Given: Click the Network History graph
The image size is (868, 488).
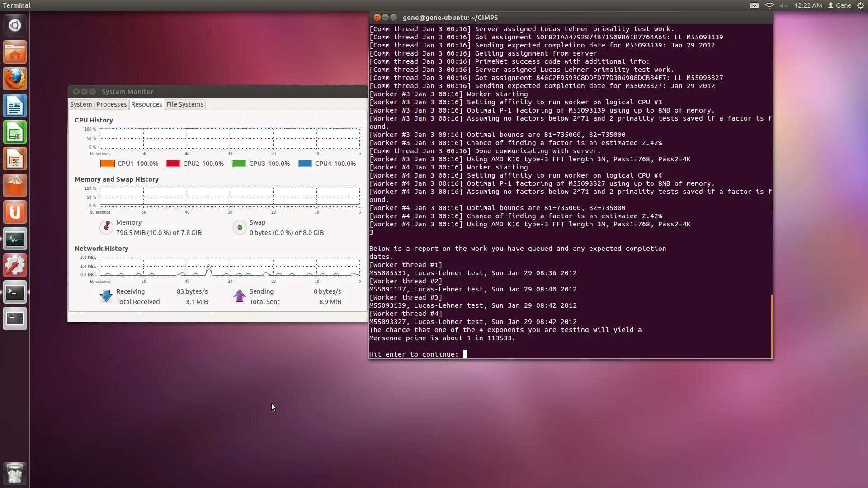Looking at the screenshot, I should click(x=230, y=267).
